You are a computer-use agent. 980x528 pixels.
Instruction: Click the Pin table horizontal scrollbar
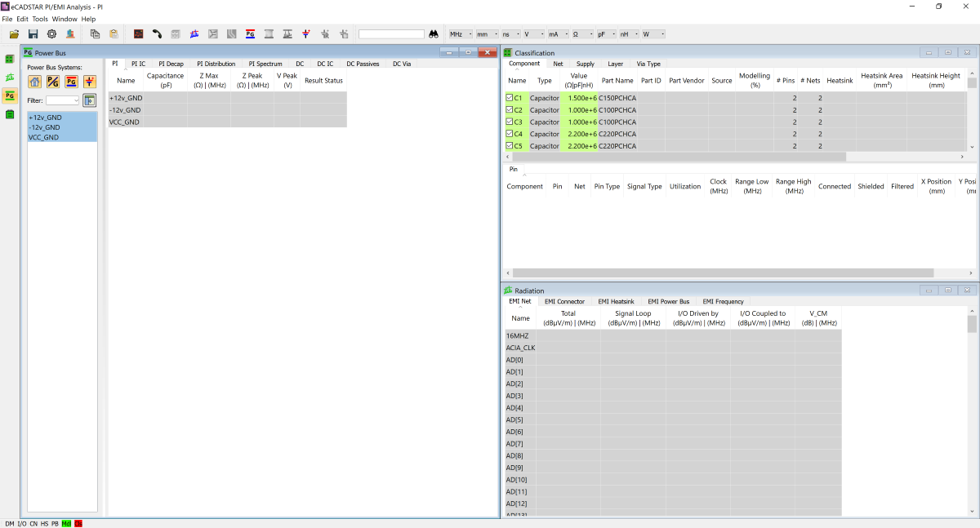[722, 273]
